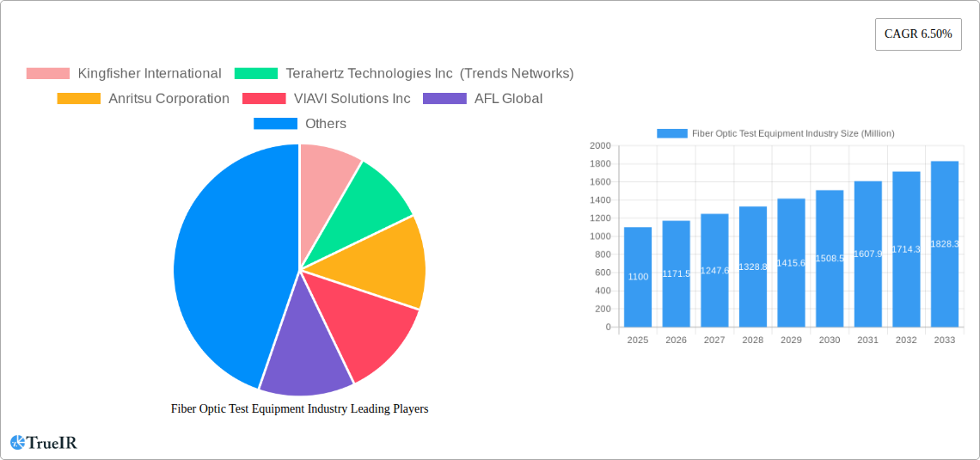This screenshot has width=980, height=460.
Task: Toggle Kingfisher International legend swatch
Action: (47, 73)
